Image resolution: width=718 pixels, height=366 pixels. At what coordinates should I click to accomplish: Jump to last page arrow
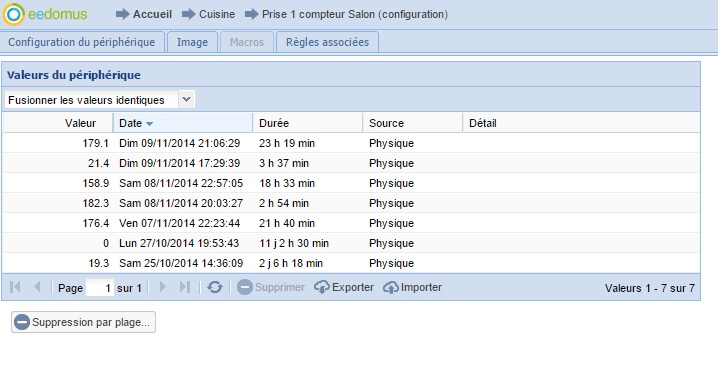[x=185, y=287]
